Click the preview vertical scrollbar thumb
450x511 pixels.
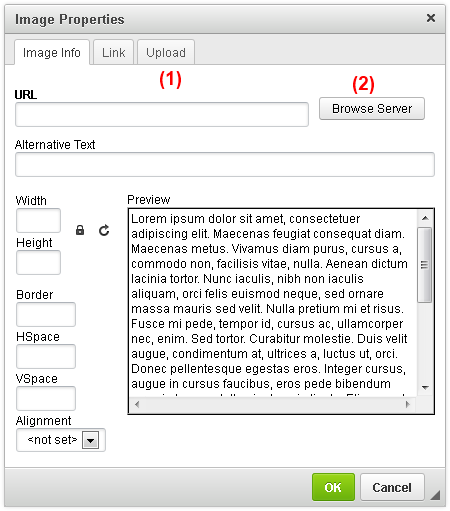pyautogui.click(x=425, y=265)
